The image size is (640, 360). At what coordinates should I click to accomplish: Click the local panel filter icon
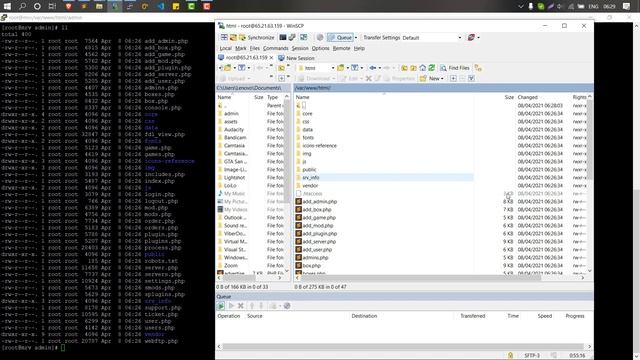pyautogui.click(x=242, y=68)
